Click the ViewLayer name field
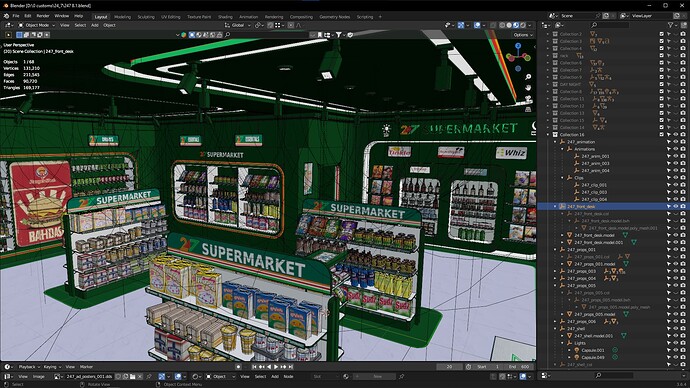The image size is (690, 388). (x=651, y=16)
